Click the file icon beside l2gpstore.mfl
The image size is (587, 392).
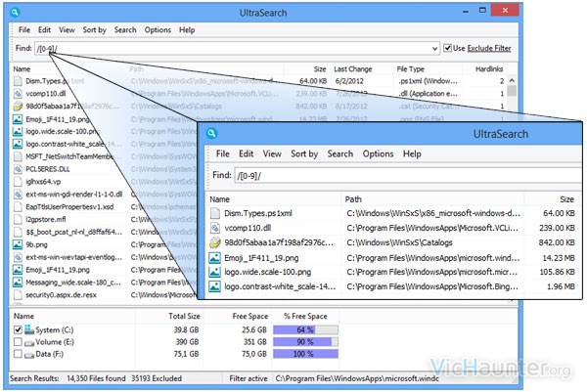pyautogui.click(x=18, y=220)
